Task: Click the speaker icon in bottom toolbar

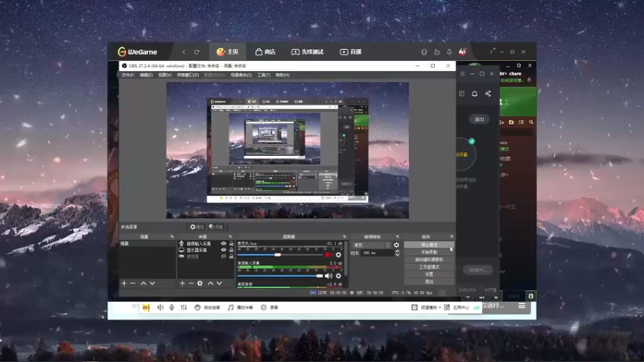Action: 160,307
